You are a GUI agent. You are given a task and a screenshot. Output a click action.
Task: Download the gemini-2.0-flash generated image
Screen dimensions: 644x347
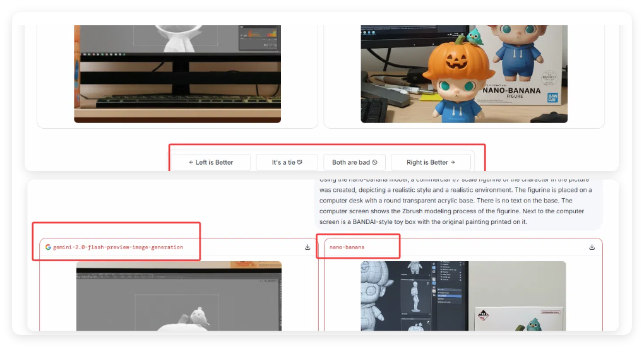click(307, 247)
